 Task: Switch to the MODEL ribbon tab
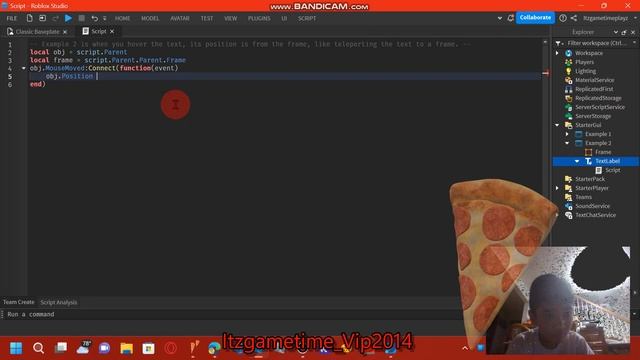[150, 18]
